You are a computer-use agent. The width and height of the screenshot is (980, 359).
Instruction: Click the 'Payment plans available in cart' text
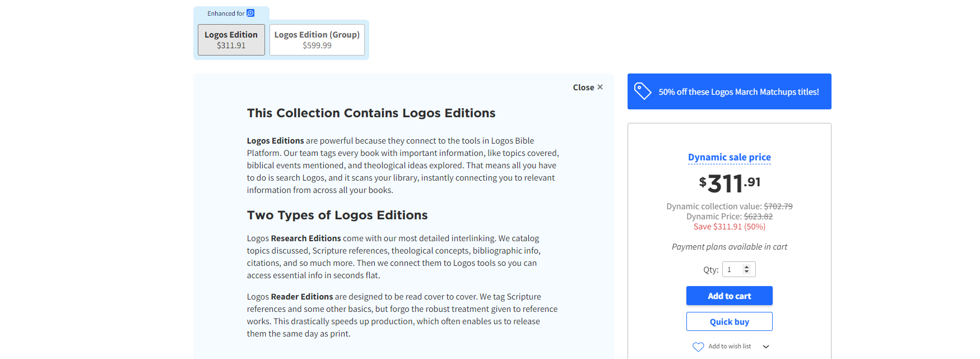[x=729, y=247]
